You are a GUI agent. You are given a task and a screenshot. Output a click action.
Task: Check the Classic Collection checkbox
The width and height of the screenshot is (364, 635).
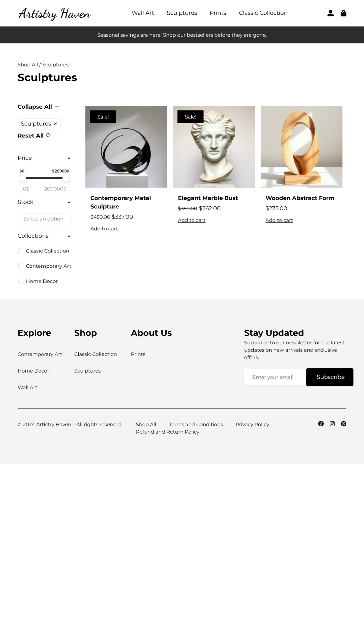21,251
